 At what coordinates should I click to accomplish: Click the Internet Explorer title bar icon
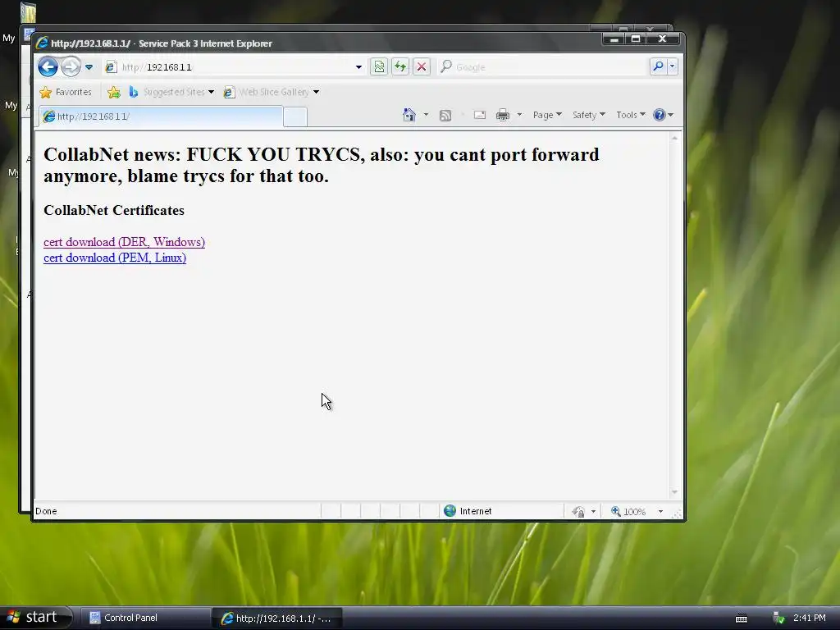pos(42,43)
